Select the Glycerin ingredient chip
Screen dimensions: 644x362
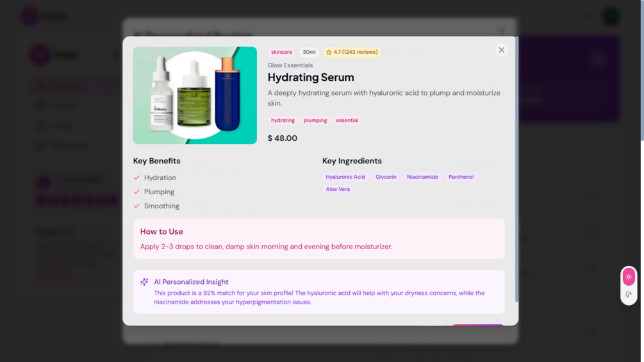[386, 177]
